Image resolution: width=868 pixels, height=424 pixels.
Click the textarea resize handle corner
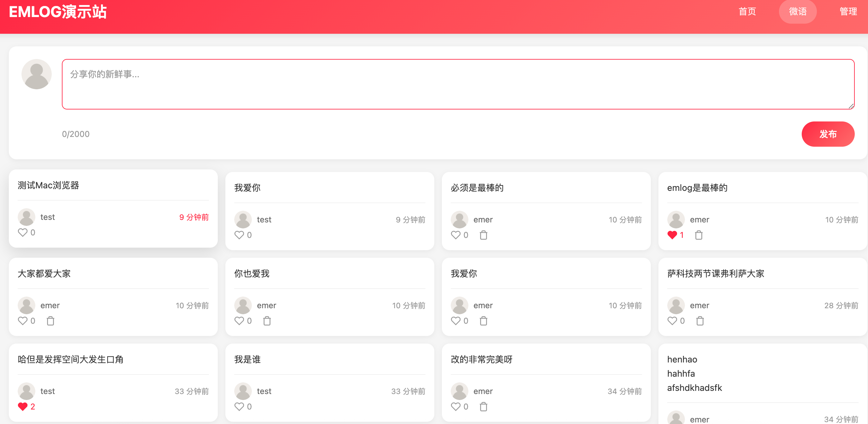[x=851, y=106]
